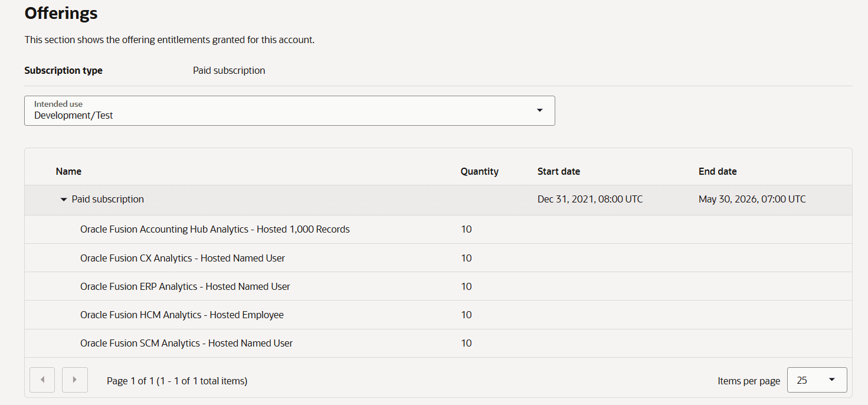Viewport: 868px width, 405px height.
Task: Click the Items per page dropdown arrow icon
Action: pyautogui.click(x=833, y=380)
